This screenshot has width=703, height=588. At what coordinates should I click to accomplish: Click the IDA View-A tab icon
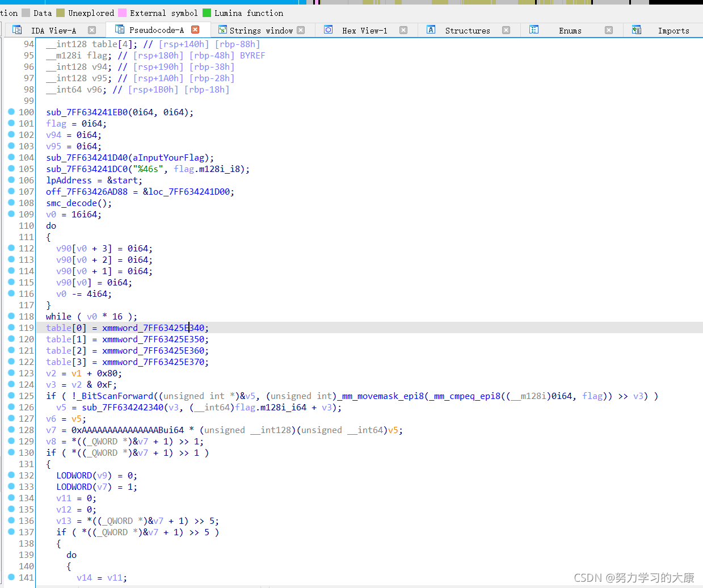tap(17, 30)
